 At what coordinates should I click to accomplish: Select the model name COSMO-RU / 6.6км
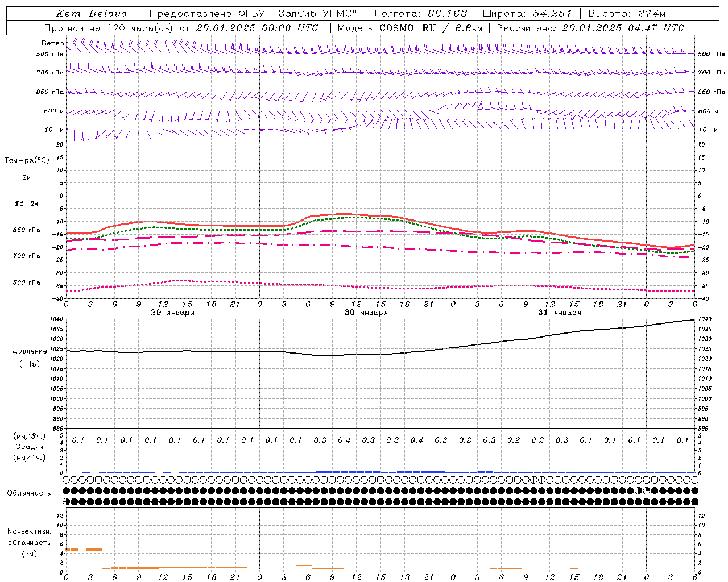(x=431, y=28)
